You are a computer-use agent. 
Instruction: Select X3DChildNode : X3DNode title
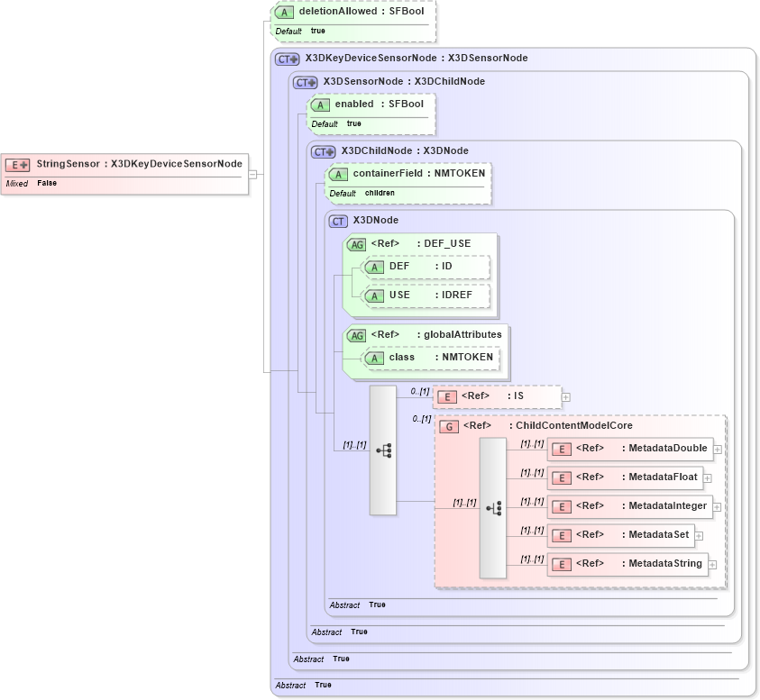pyautogui.click(x=405, y=150)
